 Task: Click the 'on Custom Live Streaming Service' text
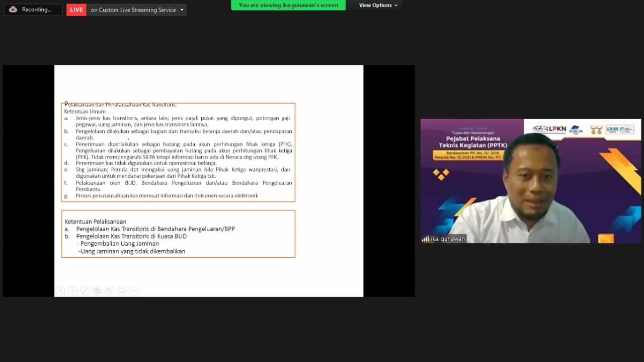(133, 10)
